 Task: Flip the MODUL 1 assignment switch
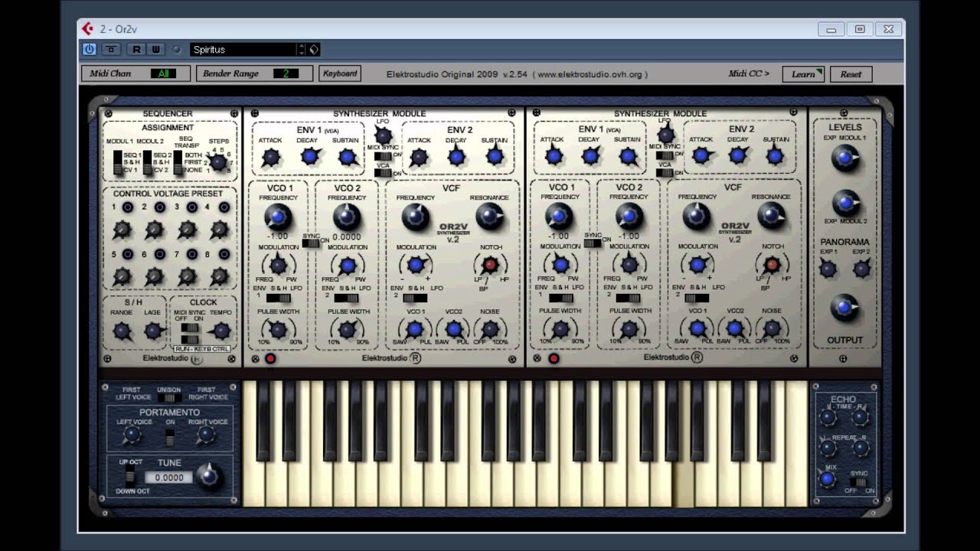coord(117,161)
